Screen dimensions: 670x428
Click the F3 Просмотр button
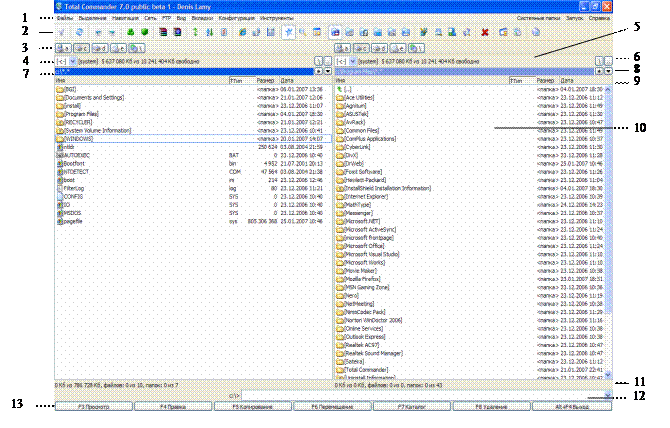pyautogui.click(x=94, y=407)
